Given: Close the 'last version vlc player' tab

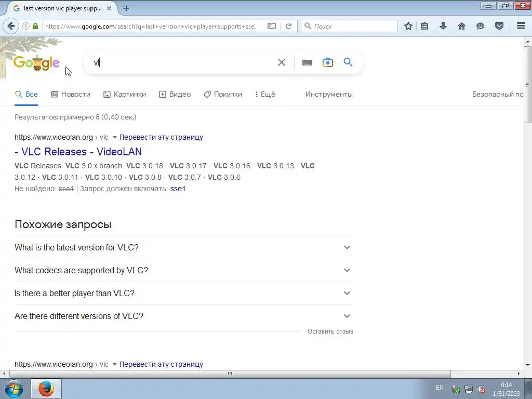Looking at the screenshot, I should (109, 8).
